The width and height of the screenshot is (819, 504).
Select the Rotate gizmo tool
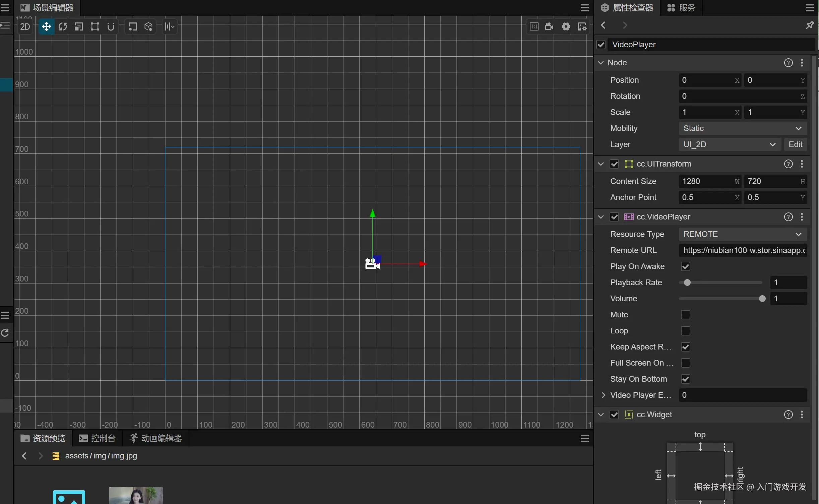(x=63, y=26)
